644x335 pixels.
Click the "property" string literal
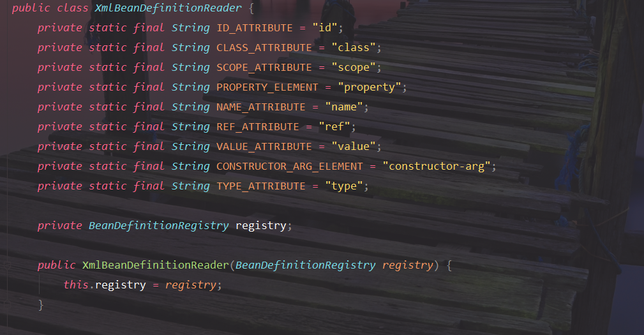click(x=370, y=87)
